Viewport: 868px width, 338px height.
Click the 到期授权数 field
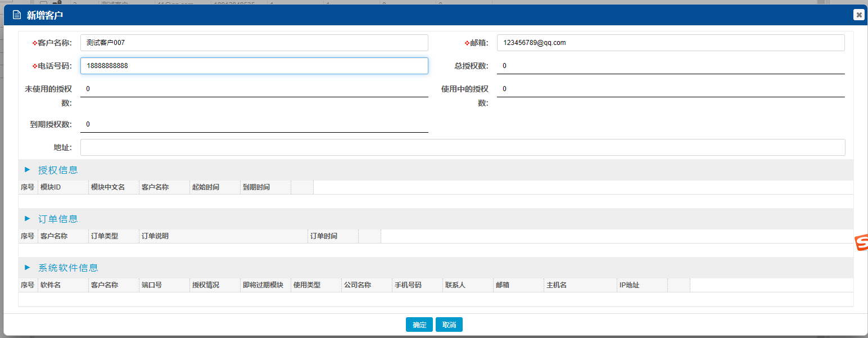(254, 124)
